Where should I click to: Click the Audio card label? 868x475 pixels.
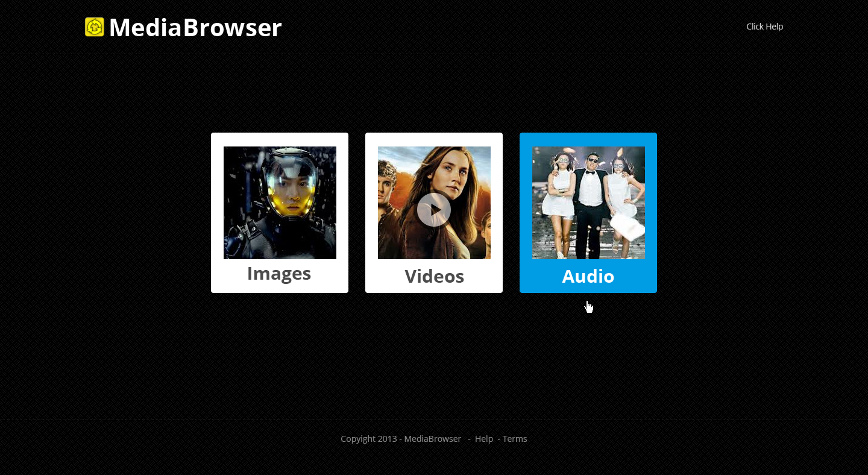(588, 277)
